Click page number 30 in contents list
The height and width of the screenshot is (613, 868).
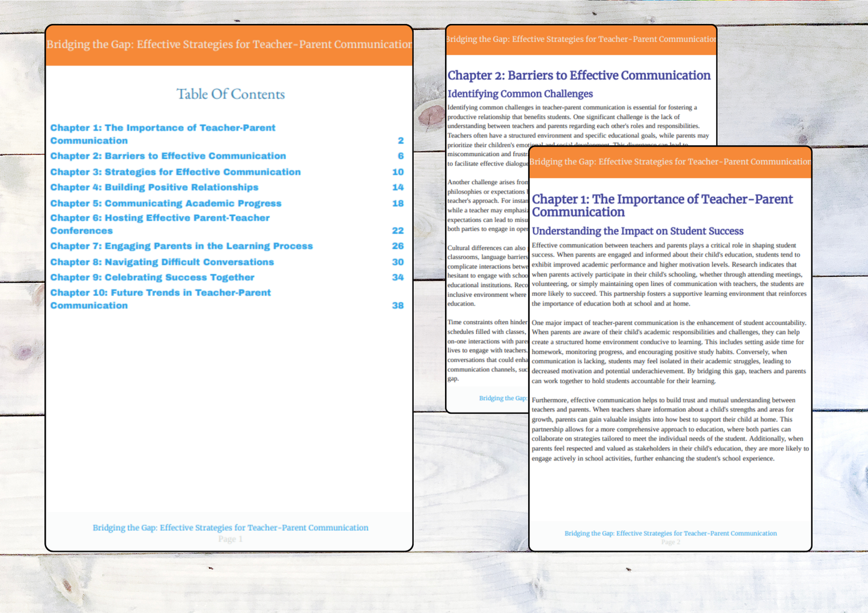point(398,262)
